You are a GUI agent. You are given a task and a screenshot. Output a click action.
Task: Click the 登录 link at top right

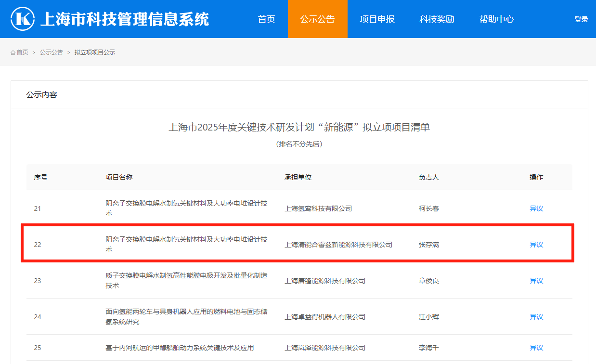click(581, 19)
